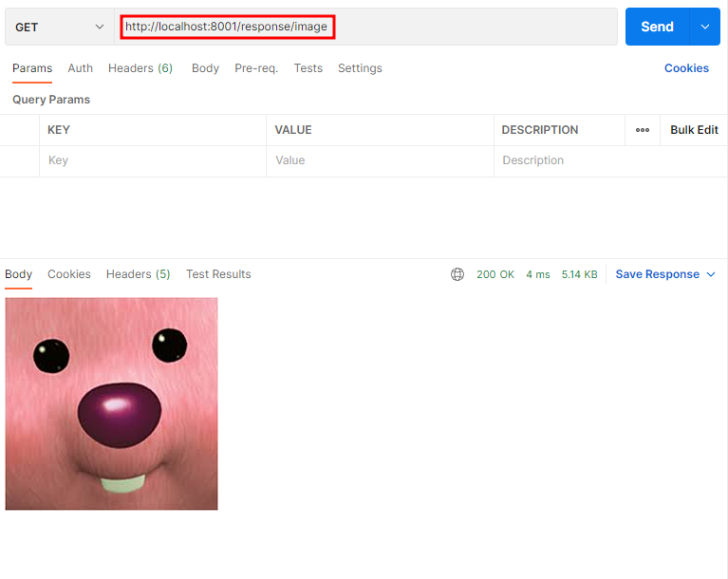Screen dimensions: 728x579
Task: Switch to the request Body tab
Action: (x=205, y=68)
